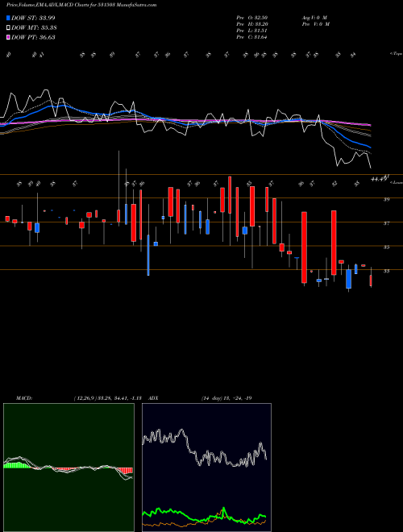Click the 'Pre L: 31.51' low value
The image size is (403, 532).
[x=251, y=31]
